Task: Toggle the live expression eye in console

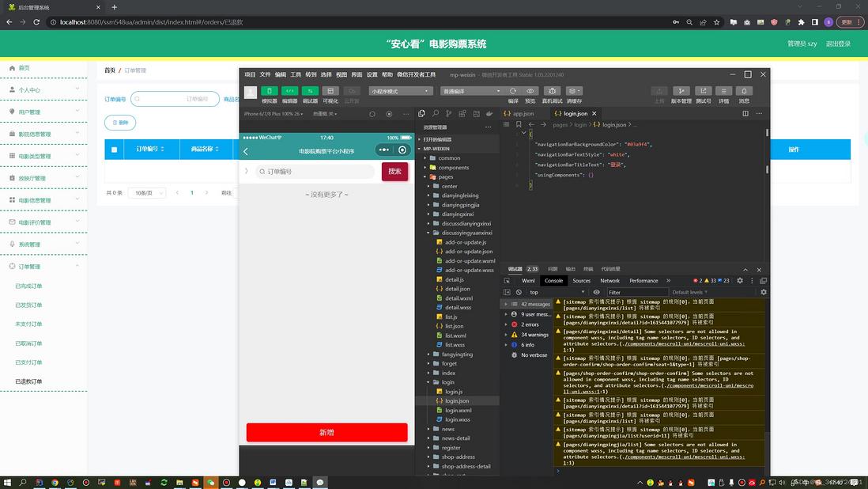Action: click(597, 292)
